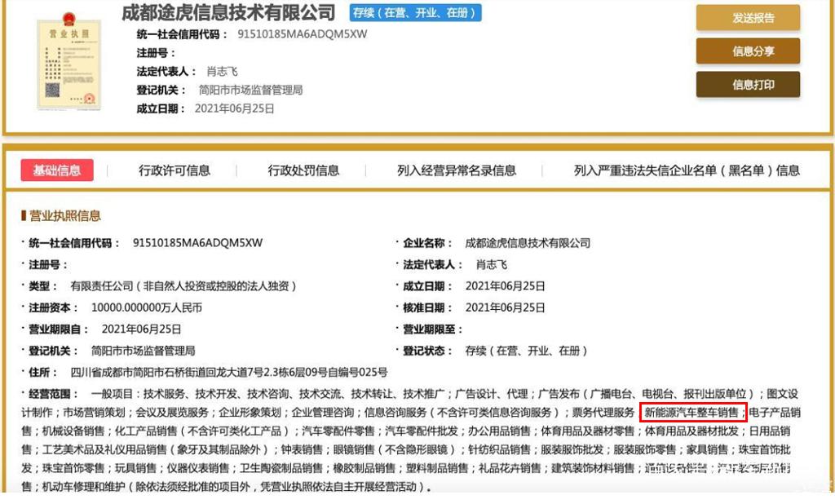Click the 企业名称 value in license info

tap(528, 243)
